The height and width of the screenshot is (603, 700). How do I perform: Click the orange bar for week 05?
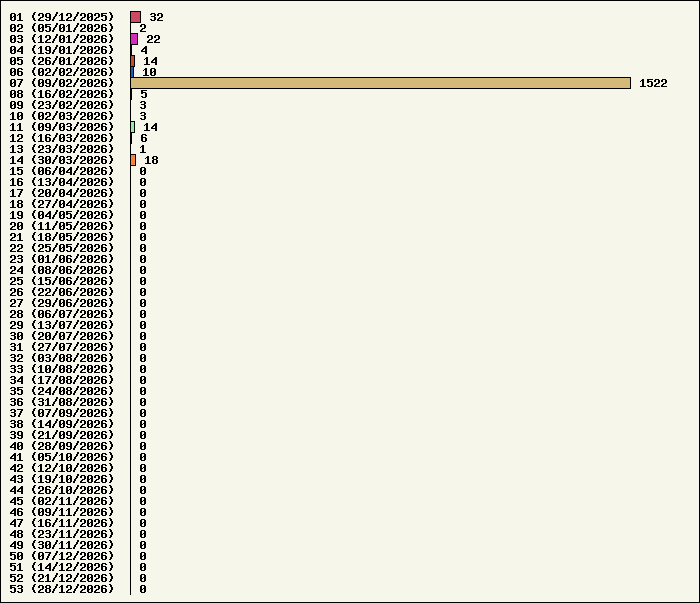tap(133, 61)
